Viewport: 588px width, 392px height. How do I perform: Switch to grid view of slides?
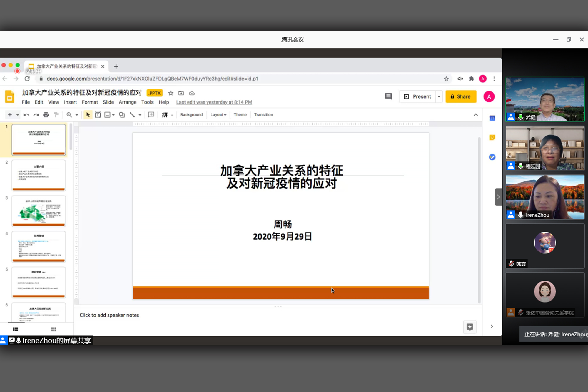(x=54, y=329)
